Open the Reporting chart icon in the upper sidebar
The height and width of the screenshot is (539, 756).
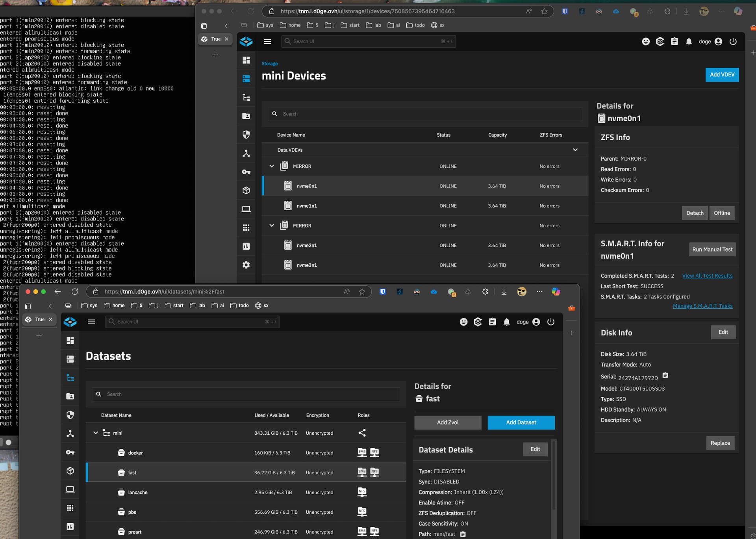click(x=246, y=246)
